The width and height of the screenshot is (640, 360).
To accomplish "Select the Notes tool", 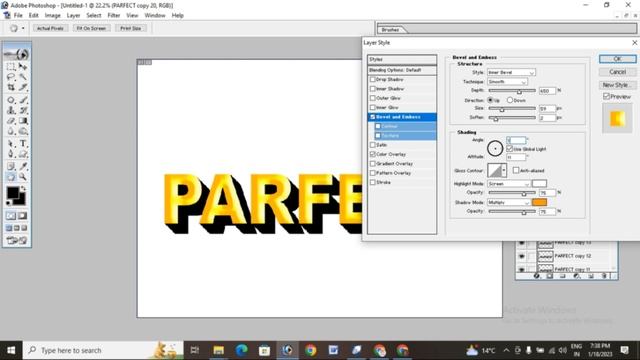I will [x=11, y=167].
